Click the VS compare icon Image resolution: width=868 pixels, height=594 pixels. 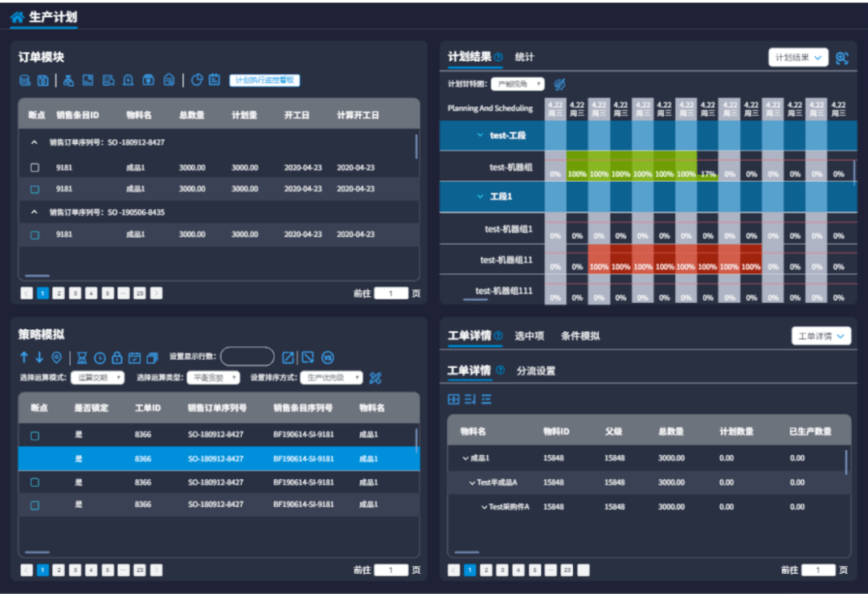coord(328,358)
